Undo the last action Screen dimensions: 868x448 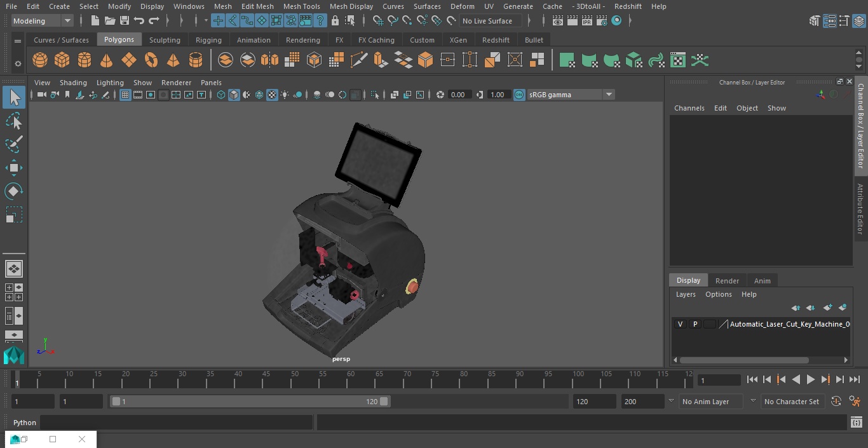[x=139, y=21]
